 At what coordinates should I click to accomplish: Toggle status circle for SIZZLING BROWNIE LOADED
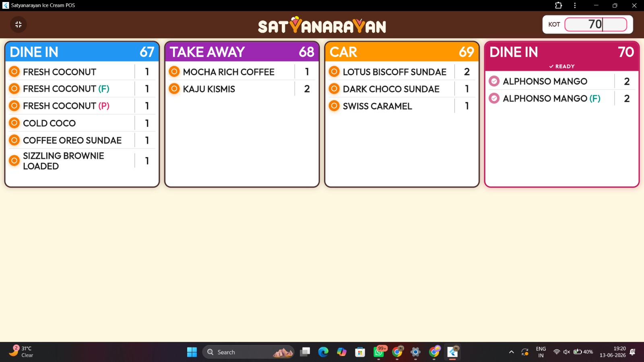[14, 160]
